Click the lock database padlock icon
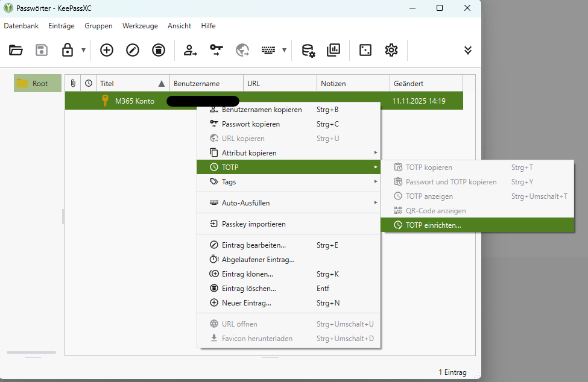 coord(68,50)
